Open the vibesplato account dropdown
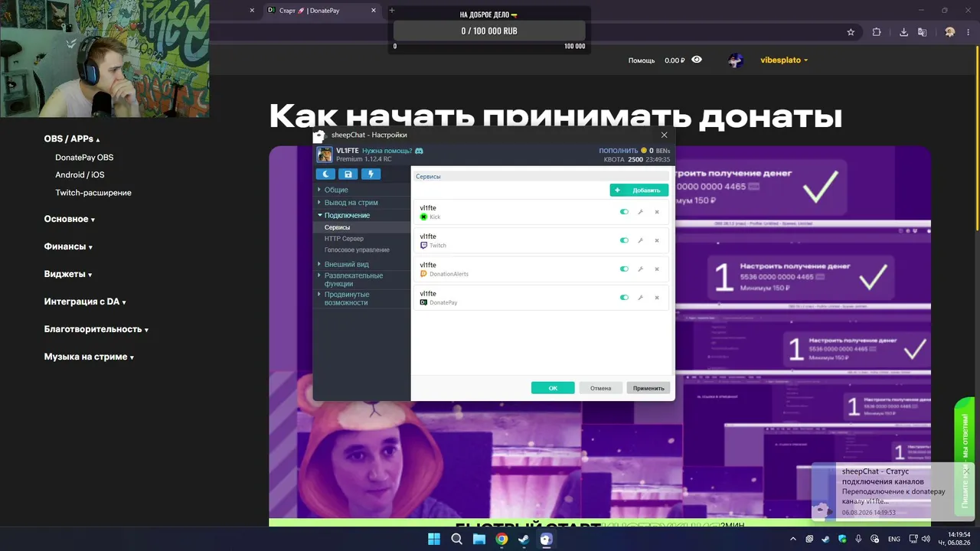 784,60
